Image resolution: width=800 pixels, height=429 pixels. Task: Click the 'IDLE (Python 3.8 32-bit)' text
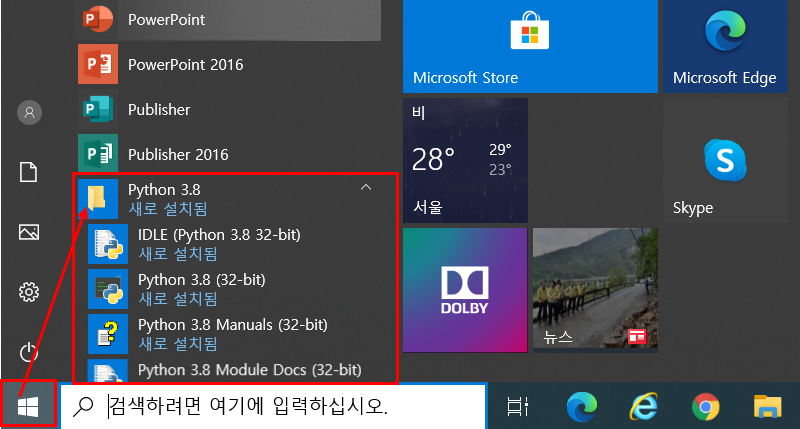[219, 235]
